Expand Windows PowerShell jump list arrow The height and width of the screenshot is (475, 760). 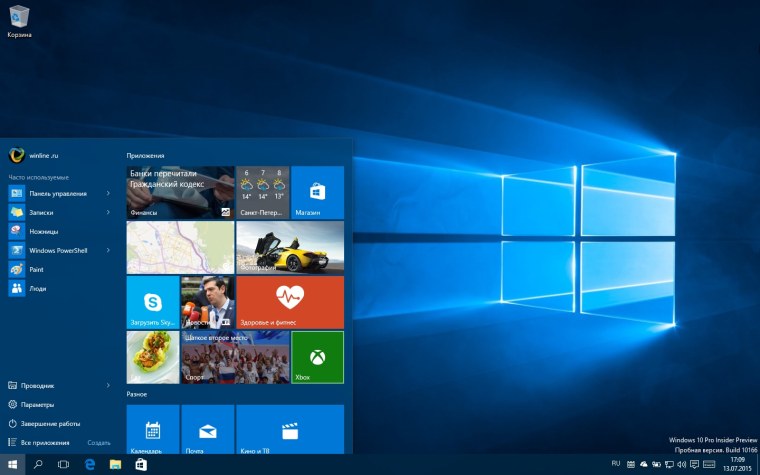(108, 250)
